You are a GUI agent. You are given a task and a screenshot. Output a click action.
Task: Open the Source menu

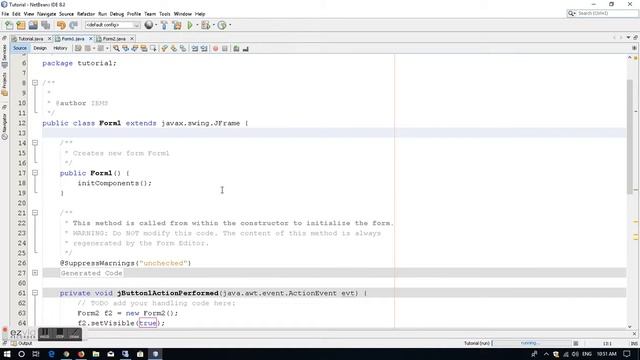66,14
